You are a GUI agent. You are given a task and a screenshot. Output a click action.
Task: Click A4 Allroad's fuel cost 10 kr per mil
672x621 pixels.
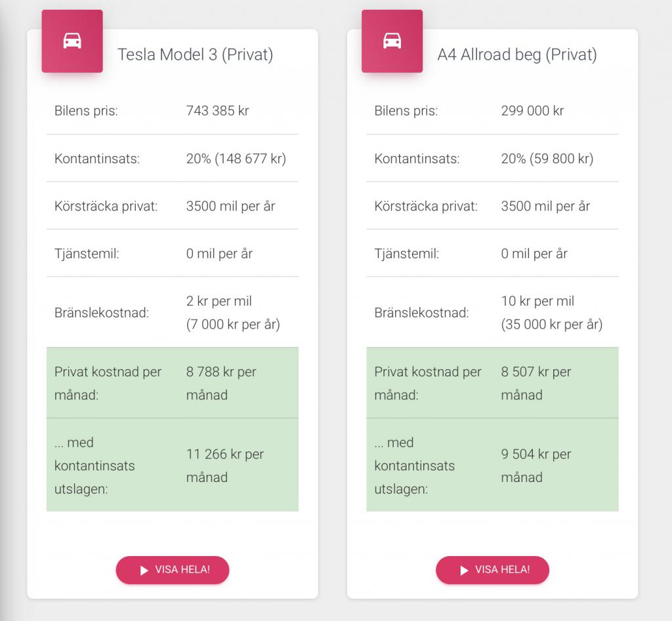537,301
